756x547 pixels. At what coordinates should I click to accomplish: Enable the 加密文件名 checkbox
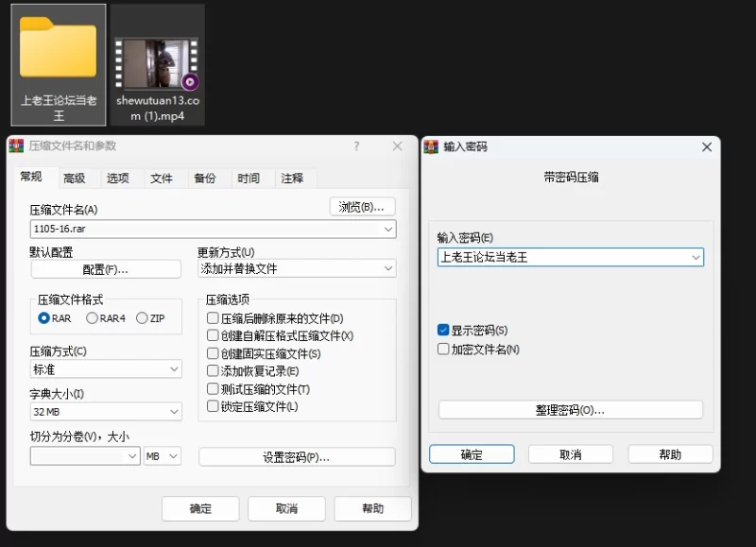pyautogui.click(x=443, y=350)
